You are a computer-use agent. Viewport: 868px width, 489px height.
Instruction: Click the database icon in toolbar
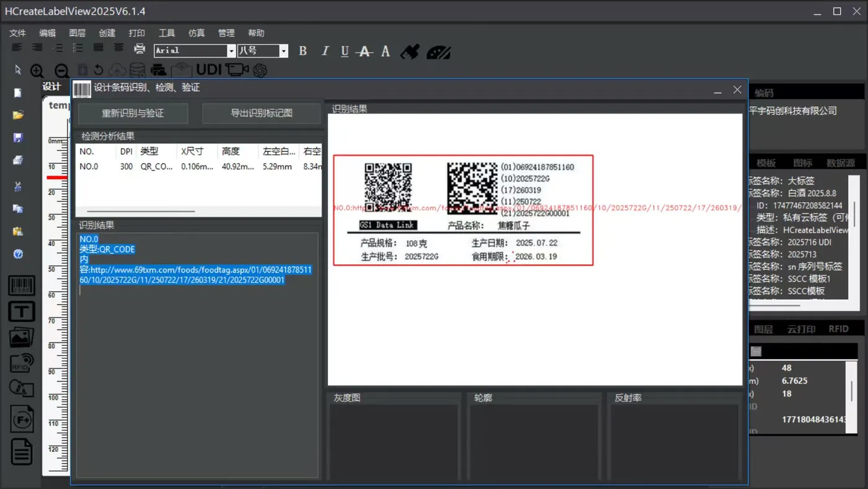click(138, 70)
